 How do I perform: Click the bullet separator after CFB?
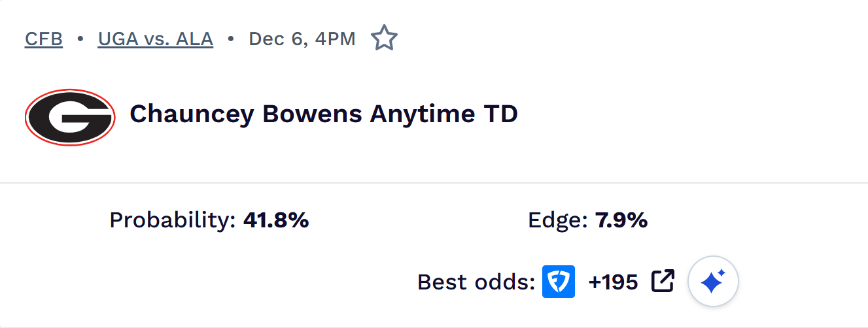[x=80, y=39]
